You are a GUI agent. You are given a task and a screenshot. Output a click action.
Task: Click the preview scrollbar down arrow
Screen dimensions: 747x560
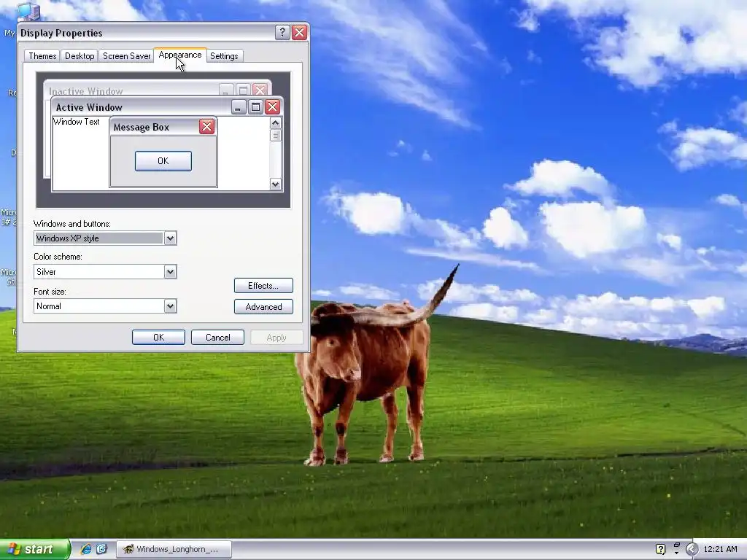click(275, 184)
